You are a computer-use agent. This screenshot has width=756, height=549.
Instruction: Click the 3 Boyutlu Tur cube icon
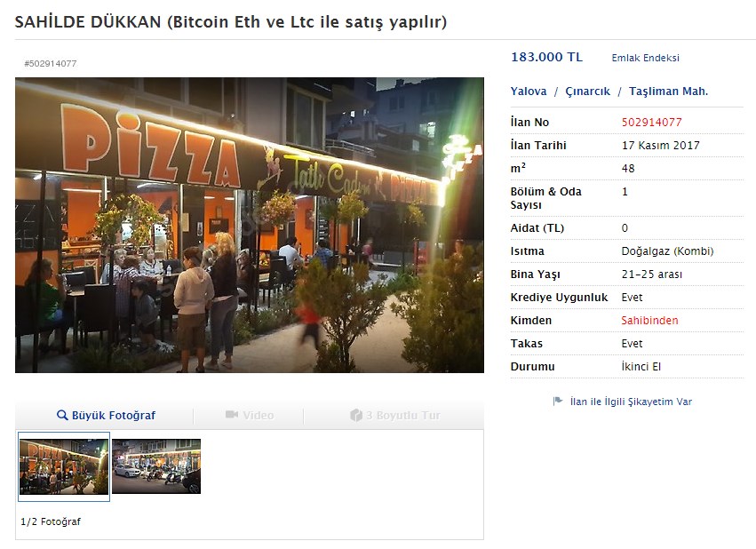356,415
